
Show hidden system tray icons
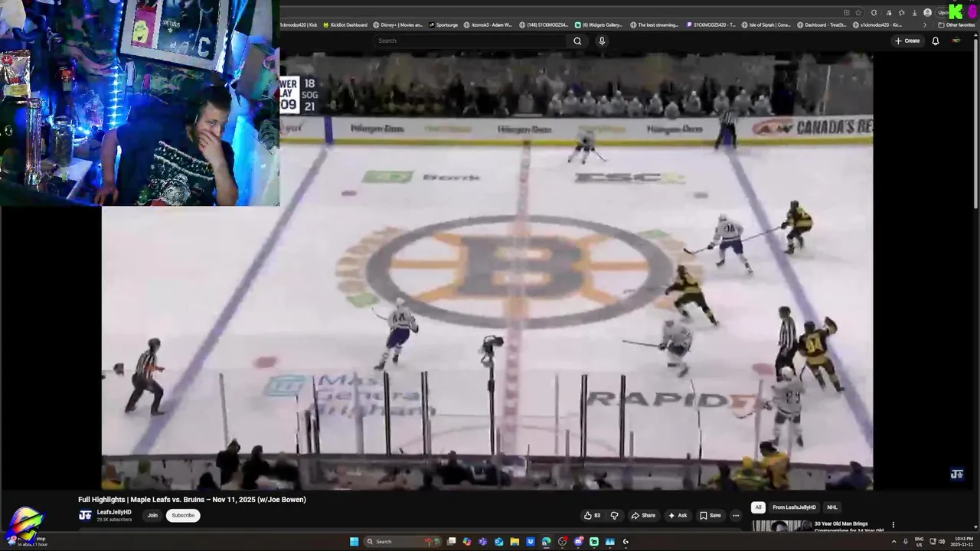click(x=893, y=542)
